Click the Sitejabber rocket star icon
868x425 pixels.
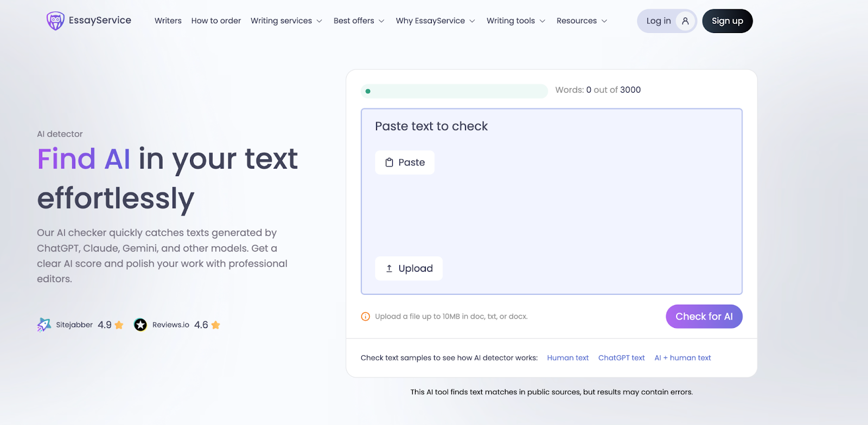point(44,325)
